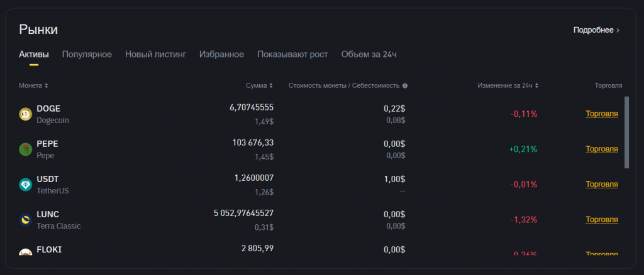This screenshot has height=275, width=644.
Task: Click the LUNC Terra Classic icon
Action: pyautogui.click(x=26, y=219)
